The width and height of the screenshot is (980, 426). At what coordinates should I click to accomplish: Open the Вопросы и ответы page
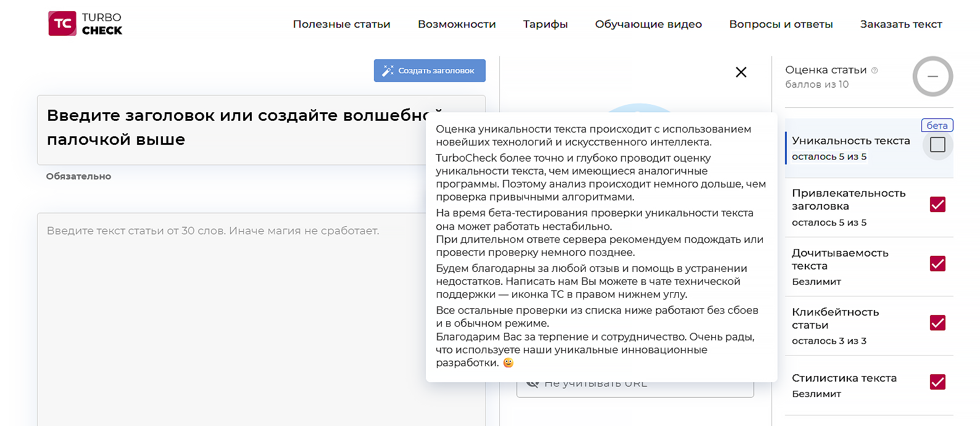pyautogui.click(x=781, y=24)
